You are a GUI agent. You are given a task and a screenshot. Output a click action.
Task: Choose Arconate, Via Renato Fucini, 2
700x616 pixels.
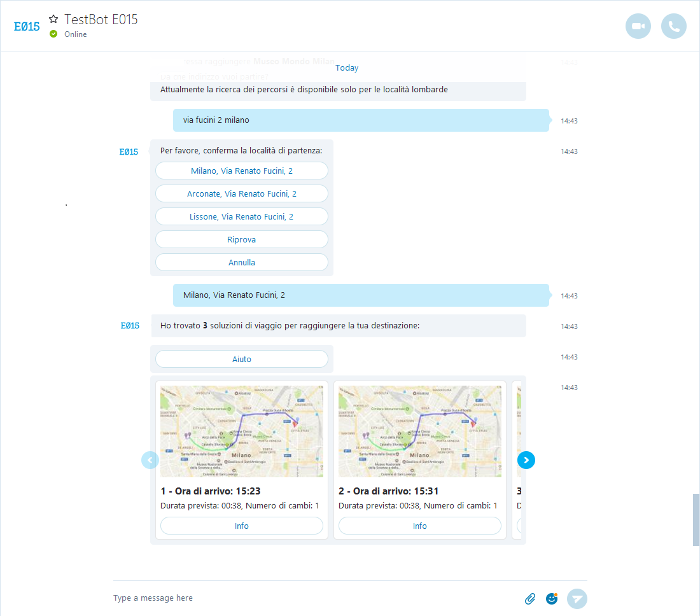click(242, 193)
